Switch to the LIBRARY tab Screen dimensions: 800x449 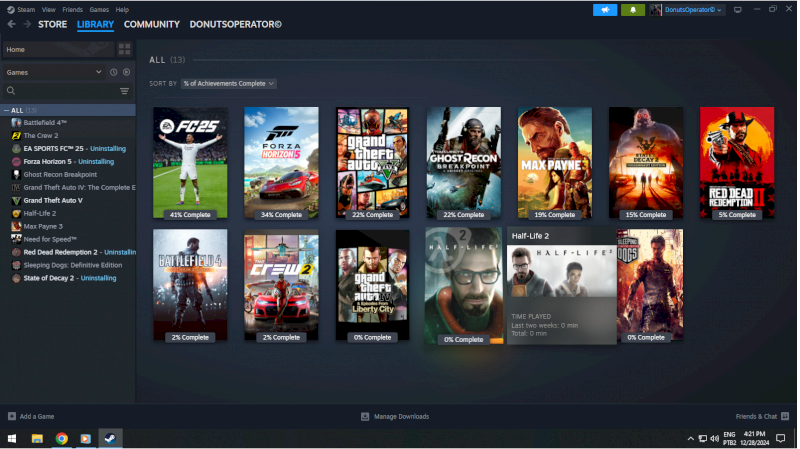[x=95, y=24]
